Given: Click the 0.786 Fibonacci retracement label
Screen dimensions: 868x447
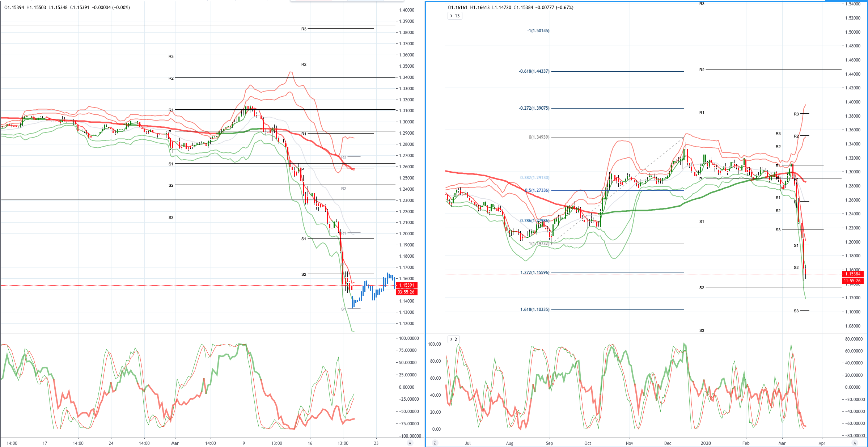Looking at the screenshot, I should [535, 221].
